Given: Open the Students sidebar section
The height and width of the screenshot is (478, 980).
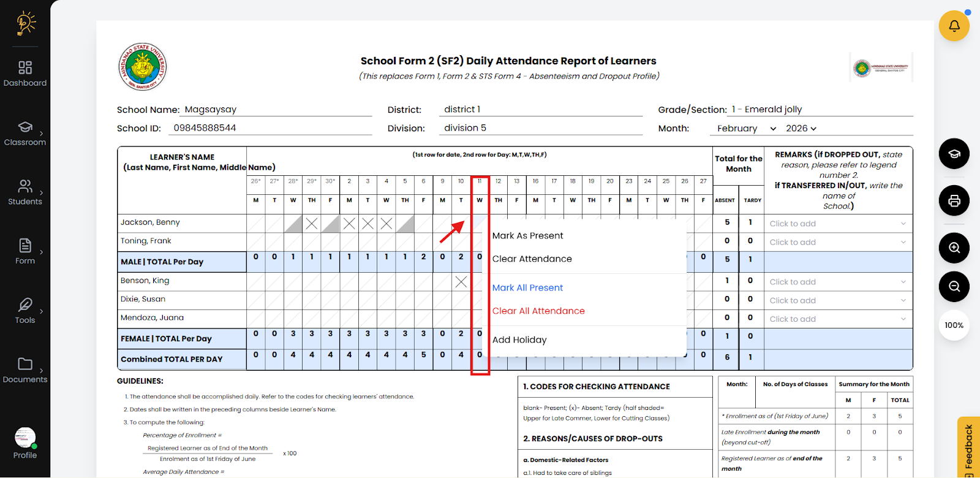Looking at the screenshot, I should point(25,192).
